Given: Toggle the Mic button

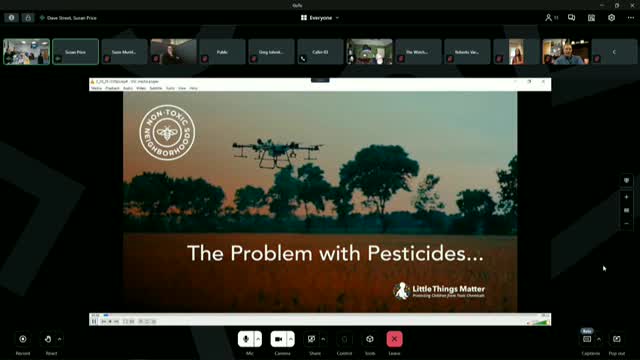Looking at the screenshot, I should (x=246, y=339).
